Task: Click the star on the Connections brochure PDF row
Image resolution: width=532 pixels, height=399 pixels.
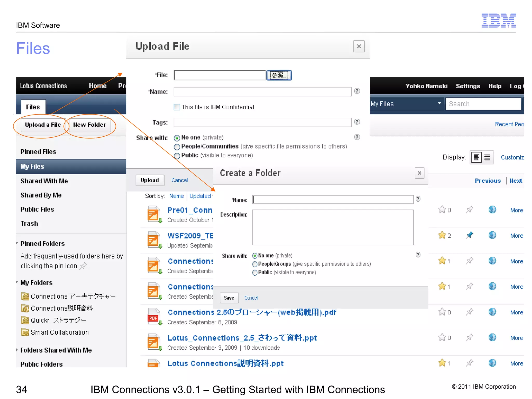Action: click(x=442, y=312)
